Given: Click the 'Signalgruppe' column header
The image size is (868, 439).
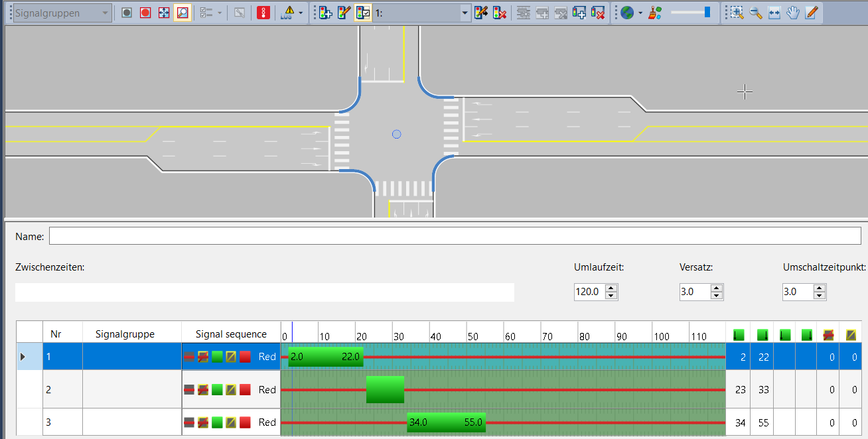Looking at the screenshot, I should [x=125, y=334].
